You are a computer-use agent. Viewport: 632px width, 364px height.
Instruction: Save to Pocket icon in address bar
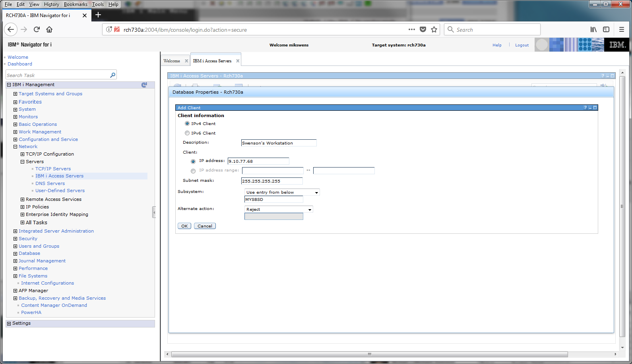click(423, 29)
